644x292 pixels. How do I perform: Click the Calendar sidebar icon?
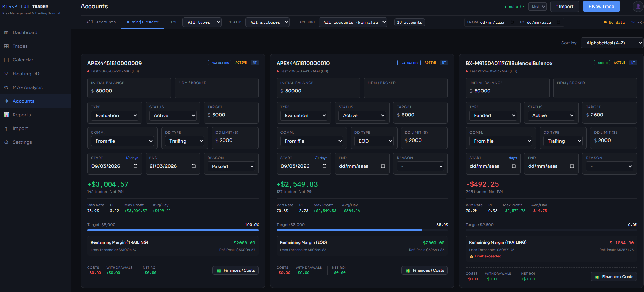[6, 60]
